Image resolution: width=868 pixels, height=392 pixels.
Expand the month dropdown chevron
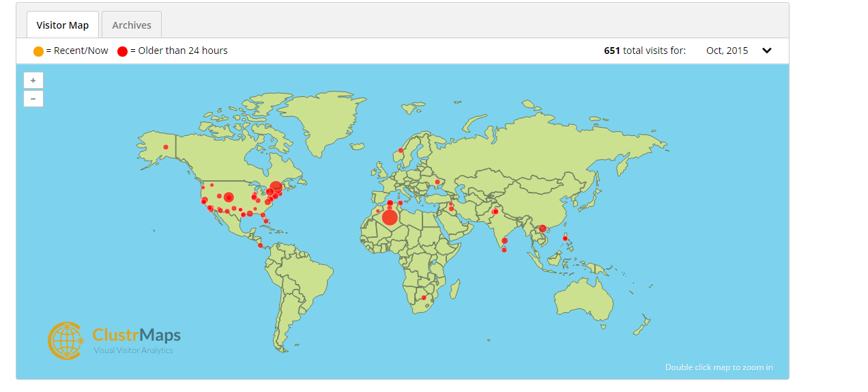coord(767,51)
